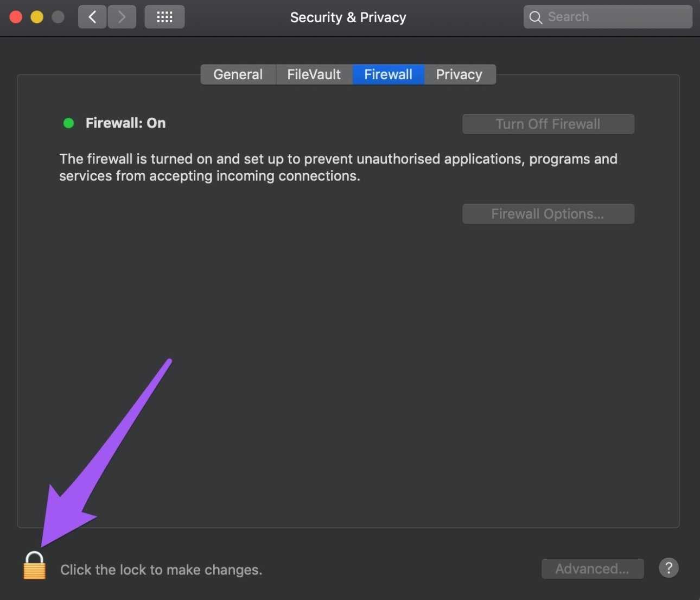The width and height of the screenshot is (700, 600).
Task: Click the Security & Privacy window title
Action: [x=348, y=17]
